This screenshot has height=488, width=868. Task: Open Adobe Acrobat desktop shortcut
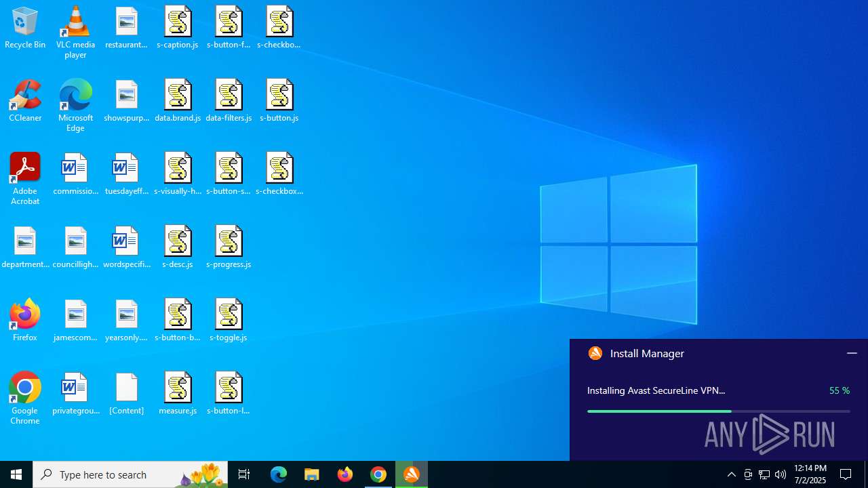click(x=25, y=179)
